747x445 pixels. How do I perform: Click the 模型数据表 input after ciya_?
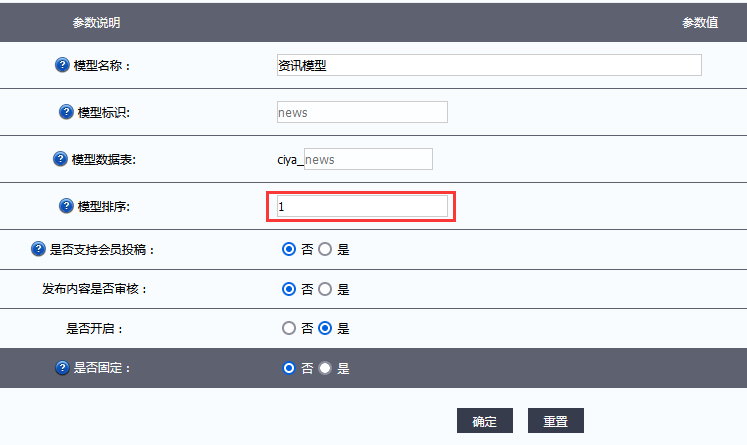click(367, 159)
